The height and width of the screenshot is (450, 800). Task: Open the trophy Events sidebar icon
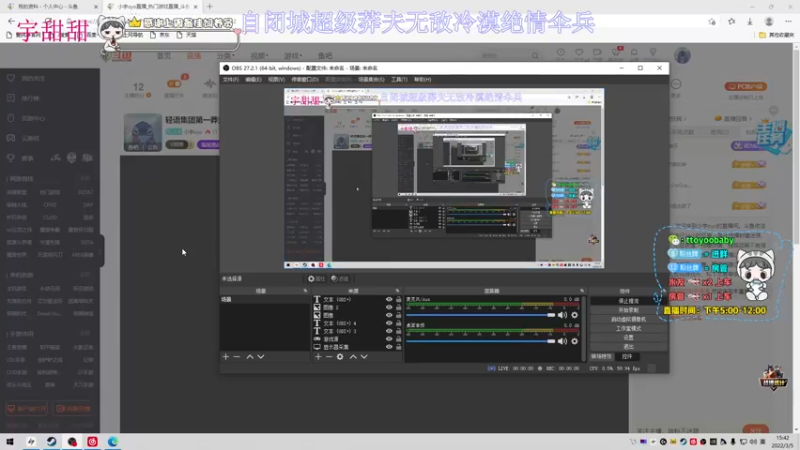[x=11, y=158]
